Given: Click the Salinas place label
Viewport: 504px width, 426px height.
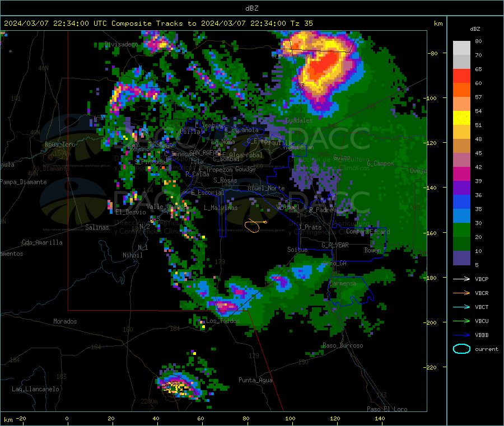Looking at the screenshot, I should 97,227.
